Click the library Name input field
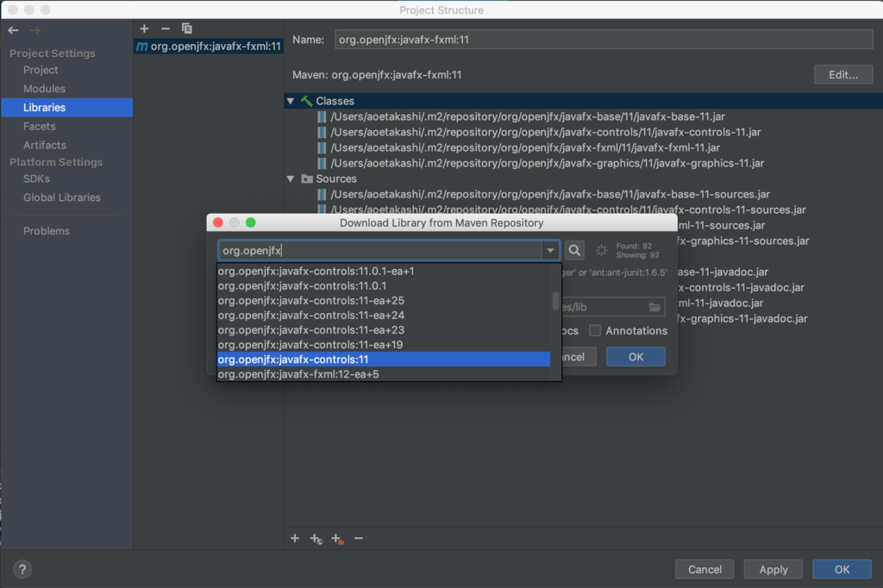 pyautogui.click(x=604, y=40)
